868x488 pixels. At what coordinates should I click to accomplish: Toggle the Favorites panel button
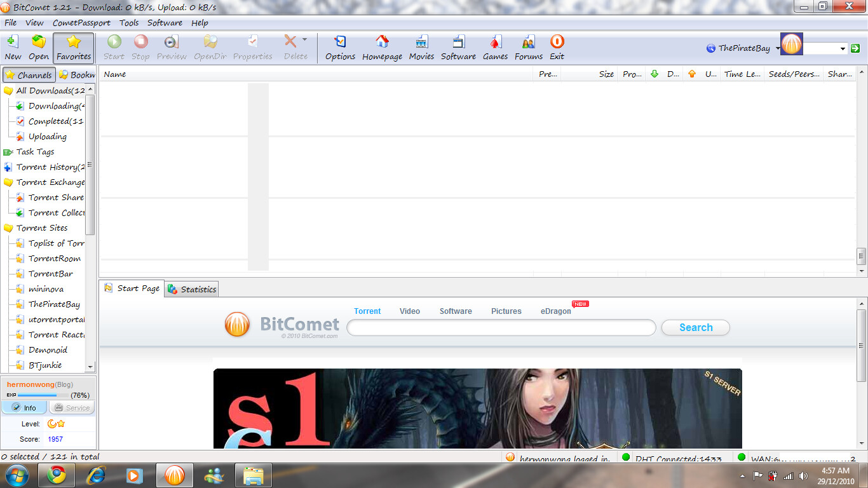point(74,48)
